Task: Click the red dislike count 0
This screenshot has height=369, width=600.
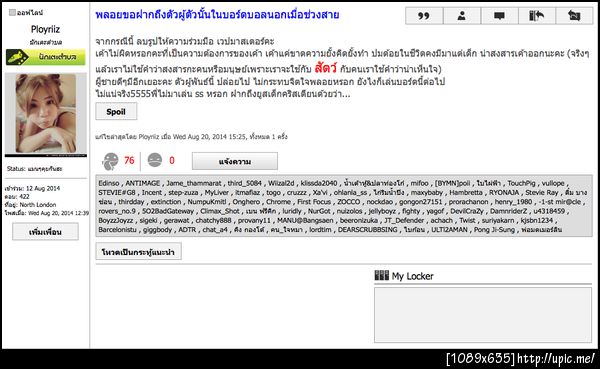Action: point(172,160)
